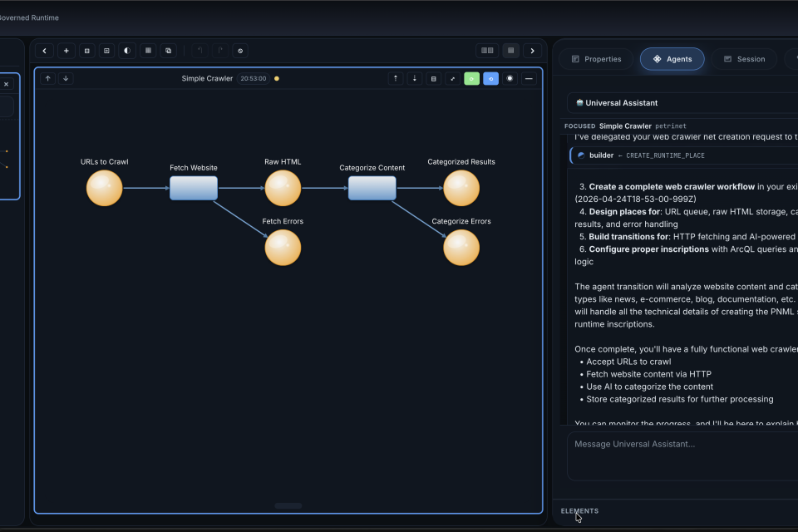Toggle the split columns view button

(487, 51)
